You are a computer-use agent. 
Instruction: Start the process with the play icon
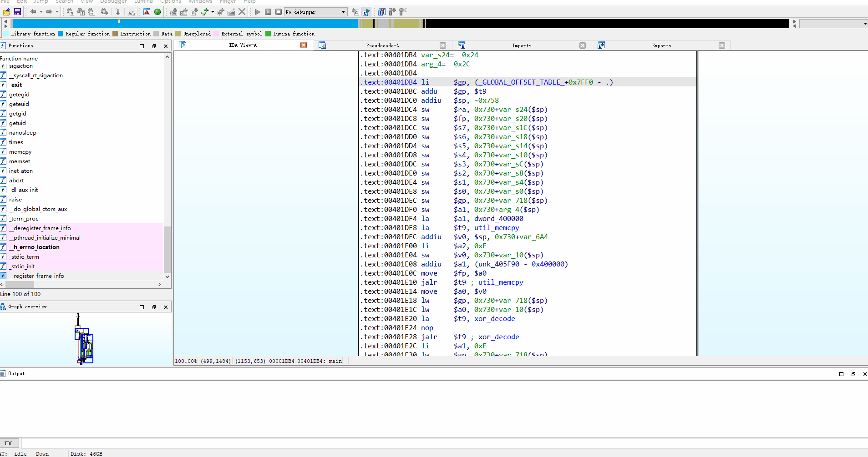tap(258, 12)
